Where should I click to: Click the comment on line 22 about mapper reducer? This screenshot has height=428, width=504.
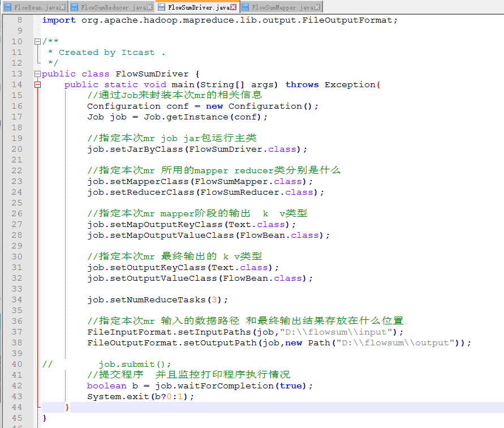click(x=214, y=170)
